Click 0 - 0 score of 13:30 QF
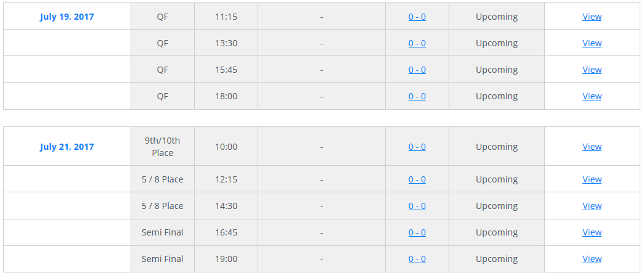The height and width of the screenshot is (278, 644). point(417,43)
